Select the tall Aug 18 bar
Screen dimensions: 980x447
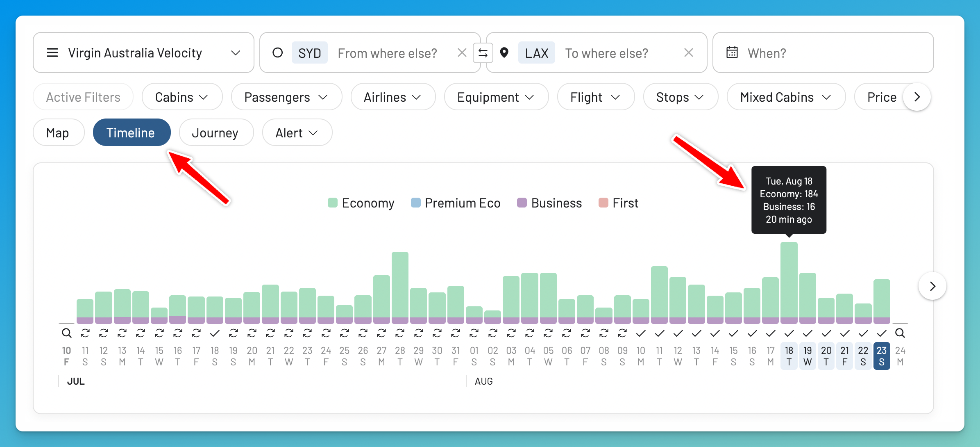coord(789,283)
